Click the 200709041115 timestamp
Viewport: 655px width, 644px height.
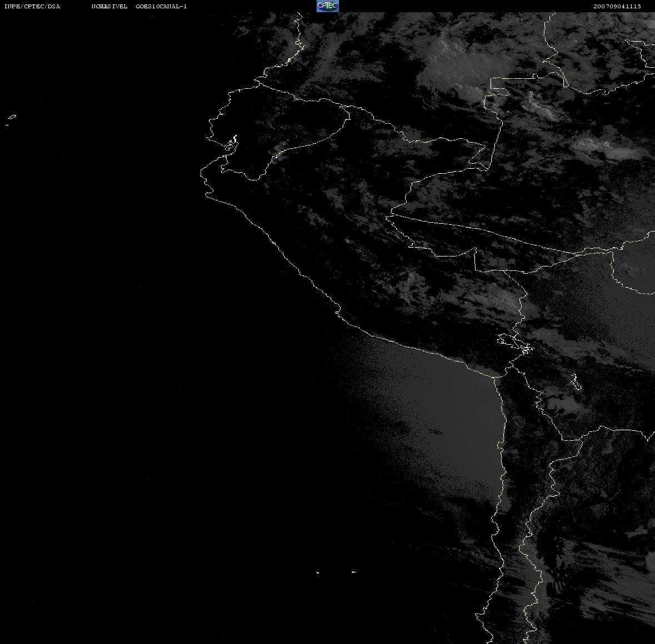tap(617, 6)
